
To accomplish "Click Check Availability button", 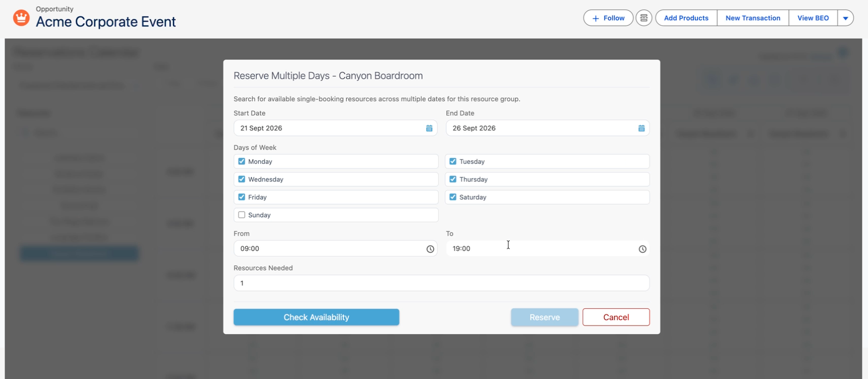I will pyautogui.click(x=316, y=317).
